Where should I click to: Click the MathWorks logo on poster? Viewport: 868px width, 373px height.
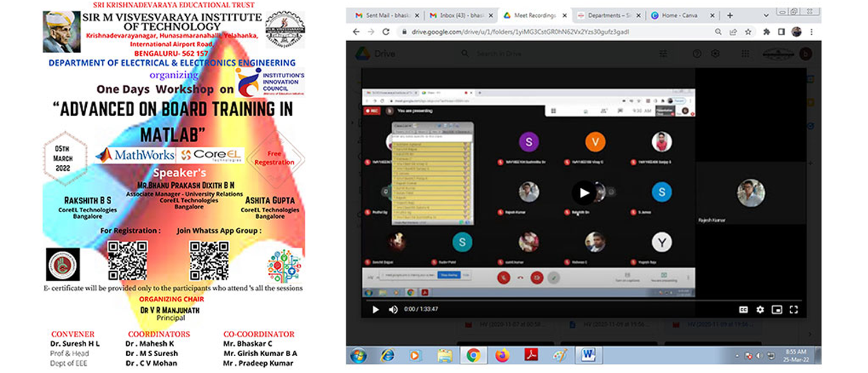point(135,155)
